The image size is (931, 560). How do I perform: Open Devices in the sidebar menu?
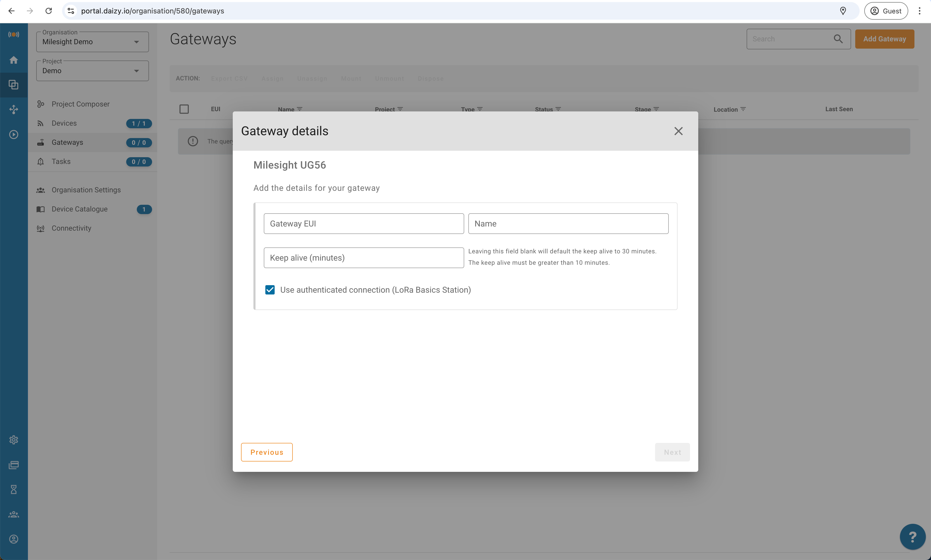(x=64, y=123)
